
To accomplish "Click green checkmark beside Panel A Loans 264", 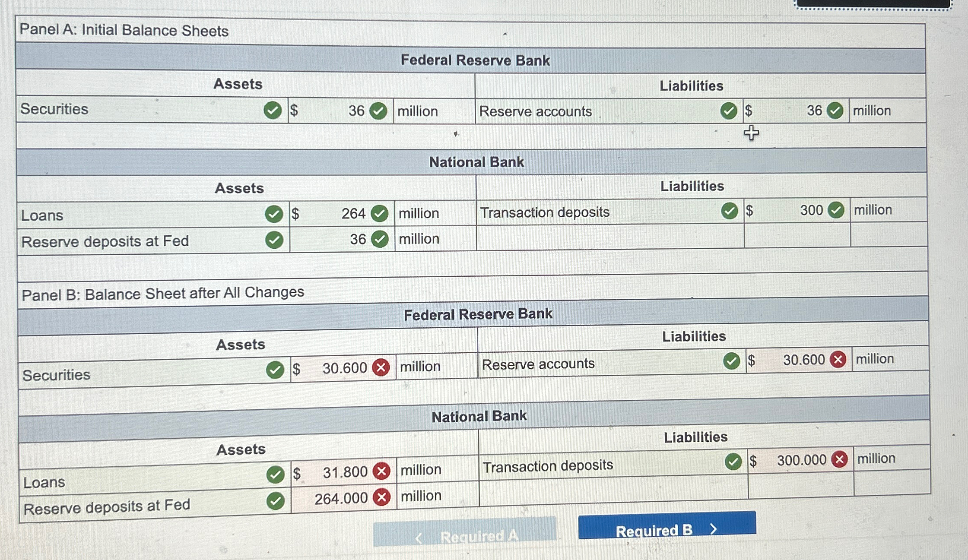I will [380, 213].
